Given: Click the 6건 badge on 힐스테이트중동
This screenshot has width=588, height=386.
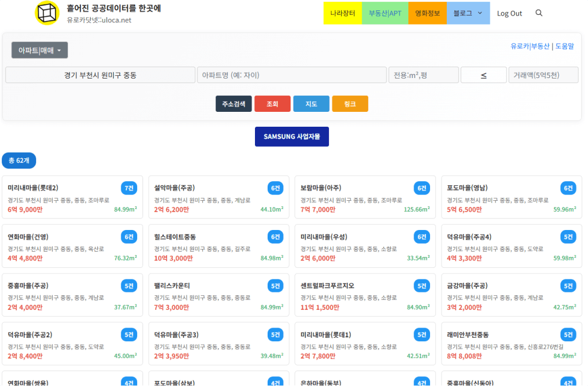Looking at the screenshot, I should click(x=275, y=237).
